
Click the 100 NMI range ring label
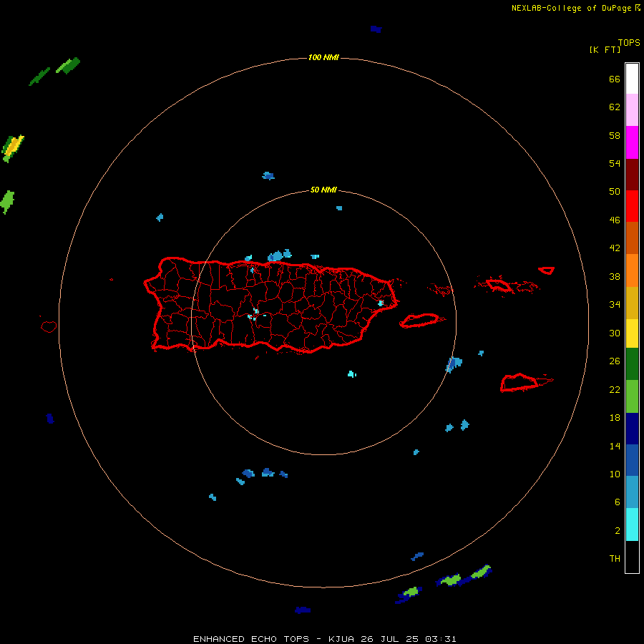point(323,57)
